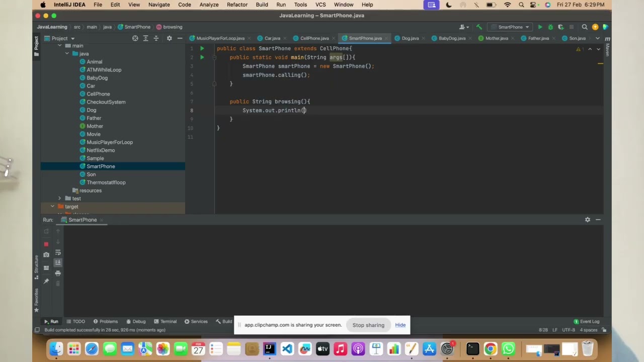Expand the test folder
This screenshot has width=644, height=362.
click(x=60, y=199)
